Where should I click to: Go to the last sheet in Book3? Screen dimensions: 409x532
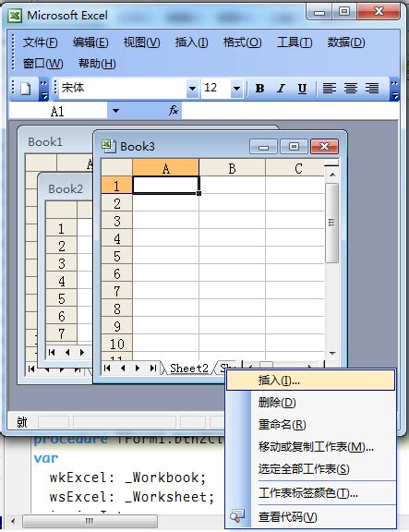point(152,369)
